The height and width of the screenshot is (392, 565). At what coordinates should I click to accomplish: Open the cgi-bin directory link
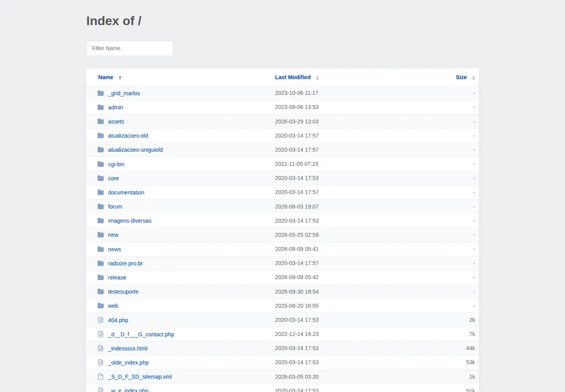tap(116, 164)
